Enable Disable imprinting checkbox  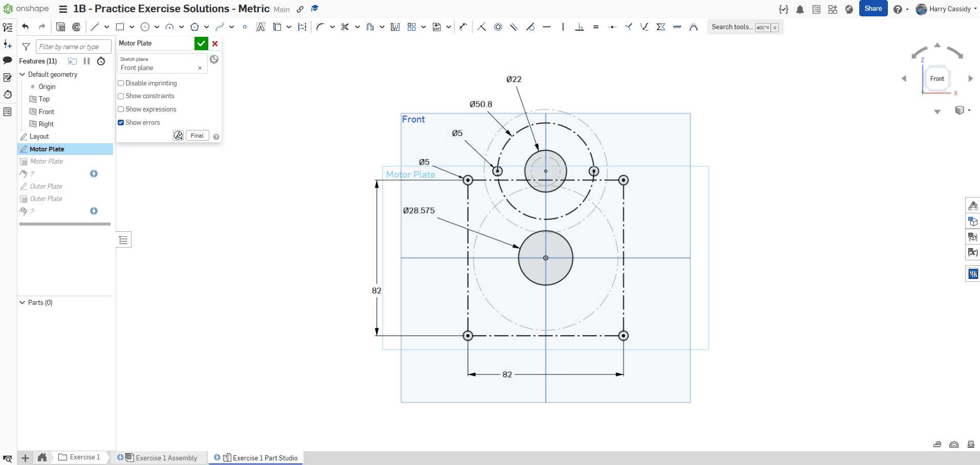pos(121,83)
